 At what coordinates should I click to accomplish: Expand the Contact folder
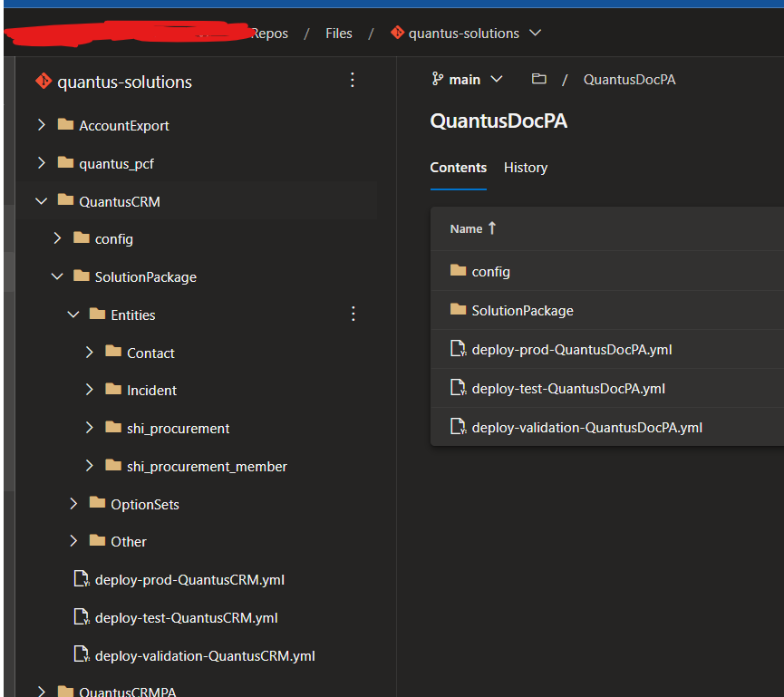coord(88,352)
